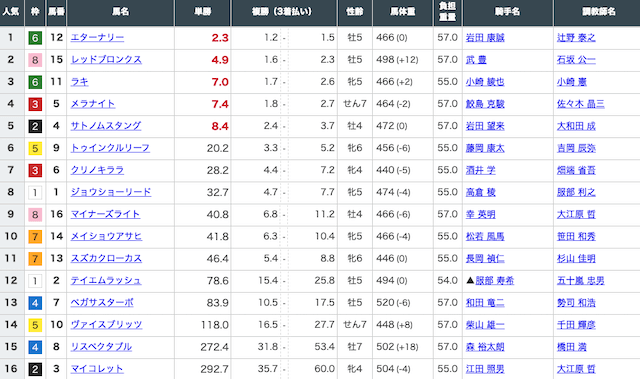Click the 馬体重 column header
Viewport: 640px width, 379px height.
click(x=402, y=12)
